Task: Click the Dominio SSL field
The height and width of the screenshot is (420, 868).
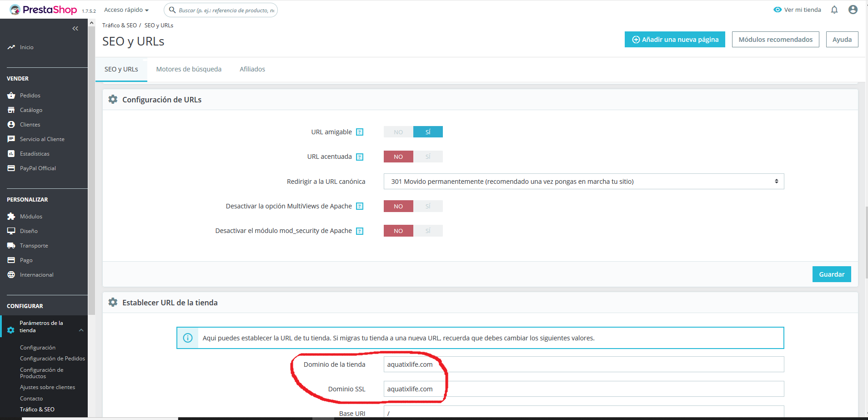Action: tap(584, 389)
